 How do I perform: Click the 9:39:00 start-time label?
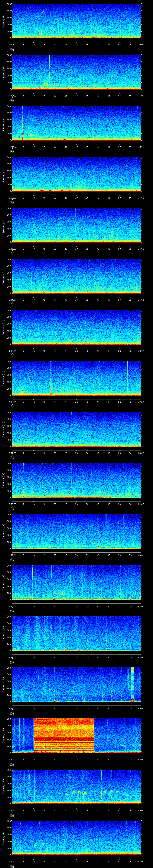12,555
